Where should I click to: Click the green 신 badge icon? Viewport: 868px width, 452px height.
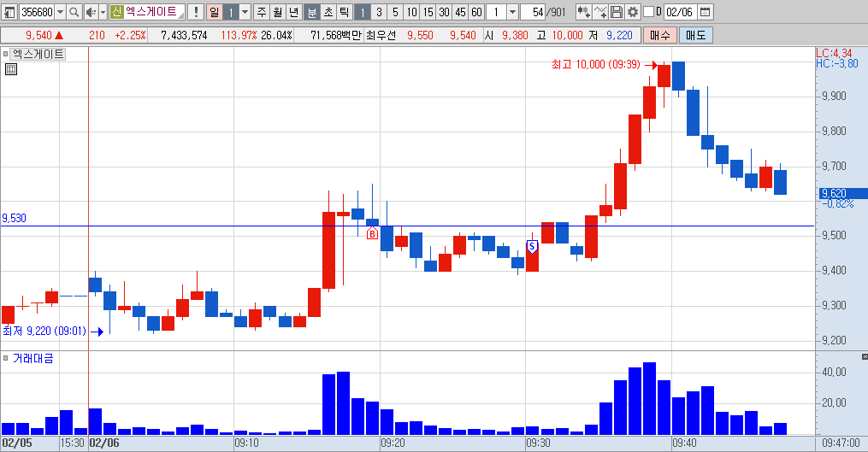(x=116, y=12)
